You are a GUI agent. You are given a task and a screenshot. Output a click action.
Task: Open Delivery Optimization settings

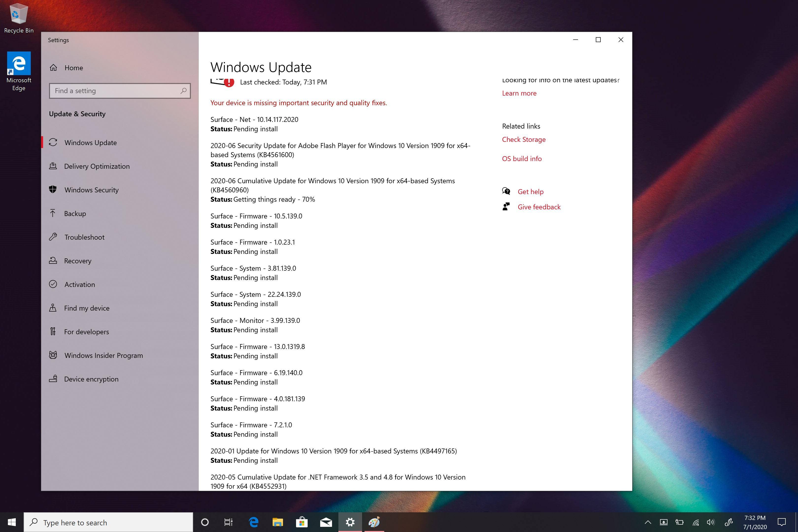97,166
